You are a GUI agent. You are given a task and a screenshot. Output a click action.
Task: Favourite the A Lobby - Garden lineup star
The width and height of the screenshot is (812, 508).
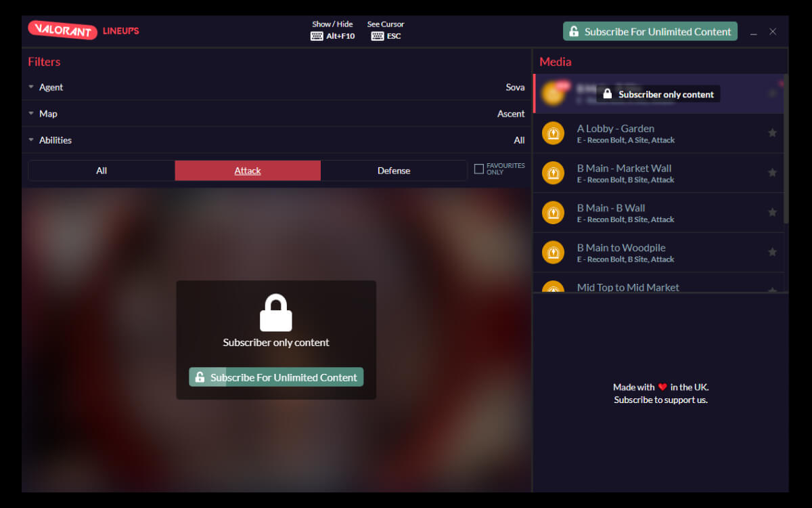(772, 133)
